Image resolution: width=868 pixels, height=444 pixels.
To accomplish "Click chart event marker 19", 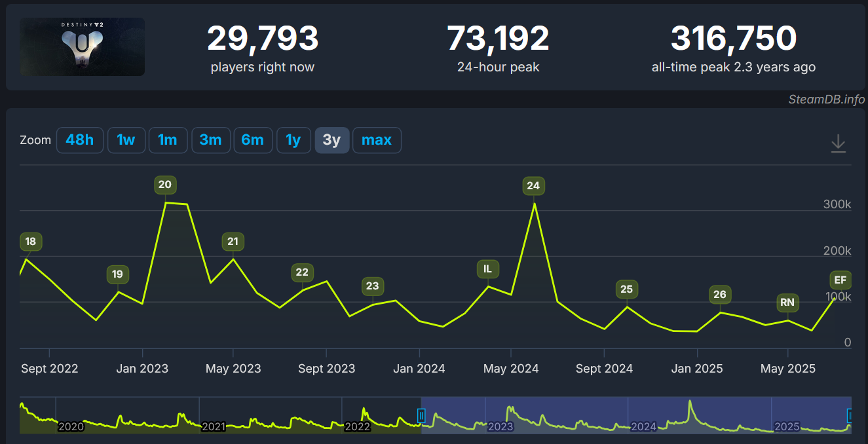I will 118,274.
